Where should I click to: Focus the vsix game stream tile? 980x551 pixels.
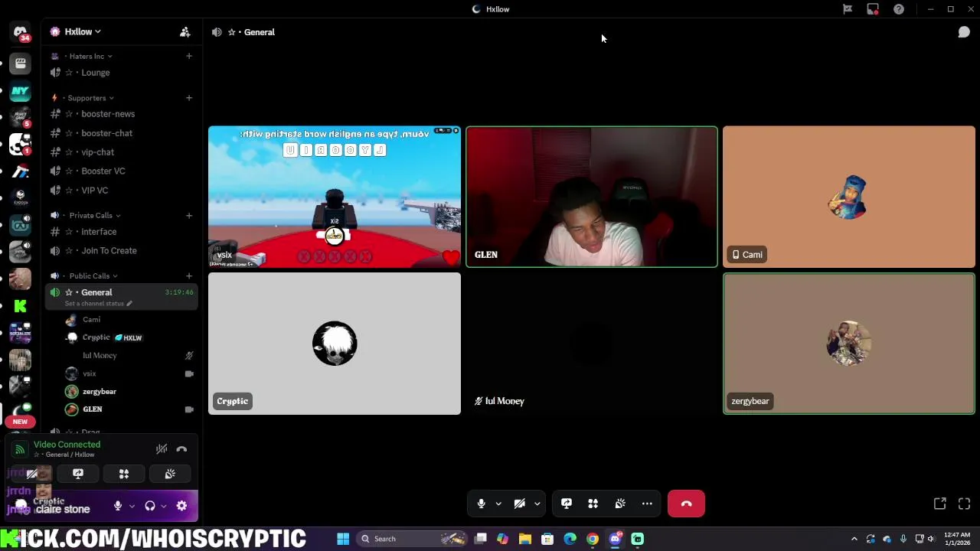tap(335, 197)
